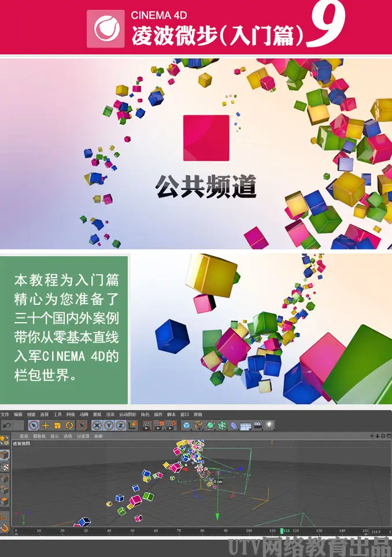This screenshot has width=392, height=557.
Task: Toggle the Y axis lock
Action: pos(109,425)
